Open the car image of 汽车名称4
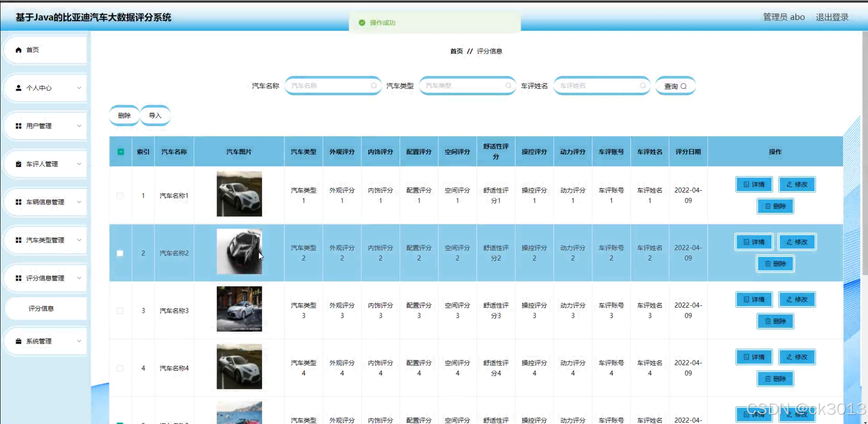 [239, 366]
